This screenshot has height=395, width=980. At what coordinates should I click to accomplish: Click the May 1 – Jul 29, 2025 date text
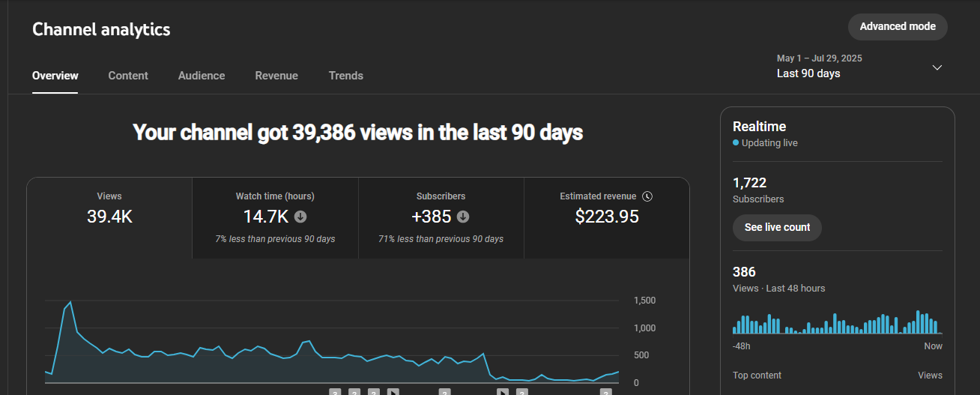pyautogui.click(x=820, y=58)
